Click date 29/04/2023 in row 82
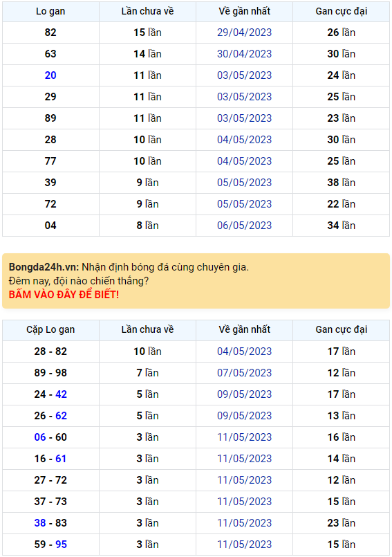 coord(244,33)
